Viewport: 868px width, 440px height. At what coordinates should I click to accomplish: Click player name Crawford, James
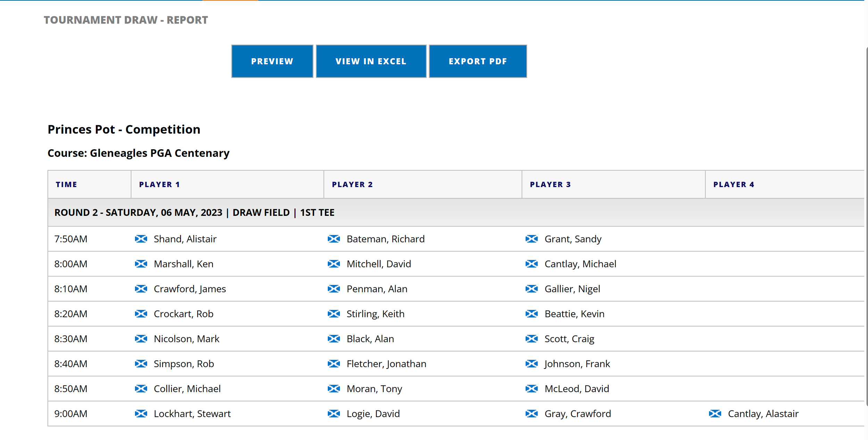click(x=190, y=289)
